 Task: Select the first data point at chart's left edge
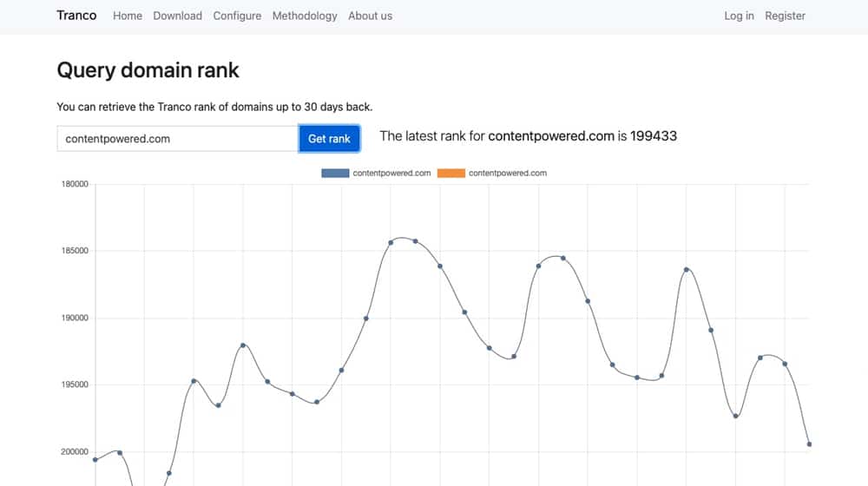(x=95, y=460)
